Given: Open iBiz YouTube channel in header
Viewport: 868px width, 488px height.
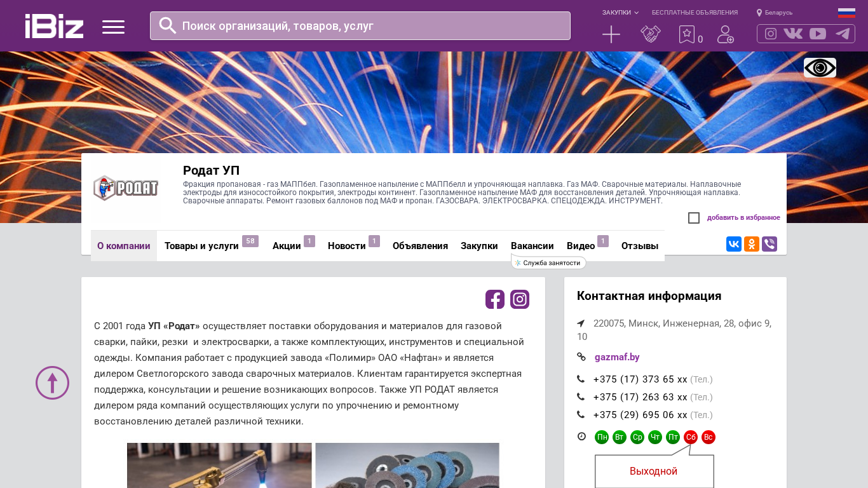Looking at the screenshot, I should tap(818, 34).
